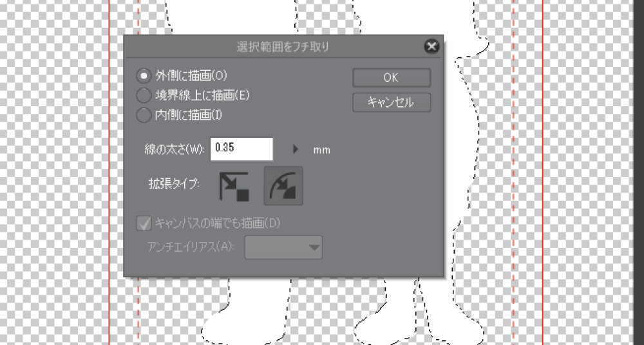Screen dimensions: 644x345
Task: Click the 拡張タイプ label text
Action: [x=174, y=185]
